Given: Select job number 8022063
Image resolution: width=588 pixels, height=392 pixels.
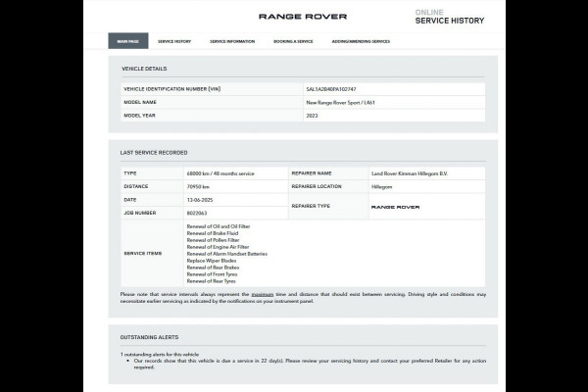Looking at the screenshot, I should pyautogui.click(x=197, y=213).
